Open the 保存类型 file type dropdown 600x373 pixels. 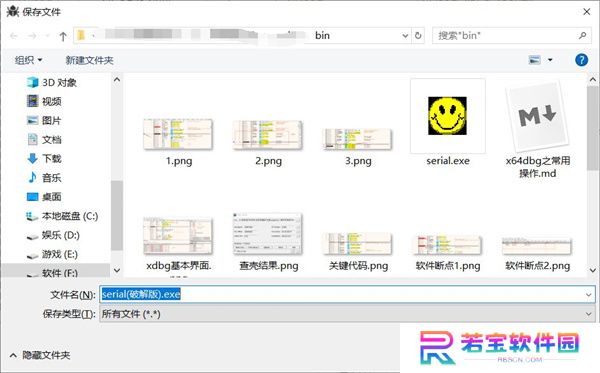[x=347, y=314]
